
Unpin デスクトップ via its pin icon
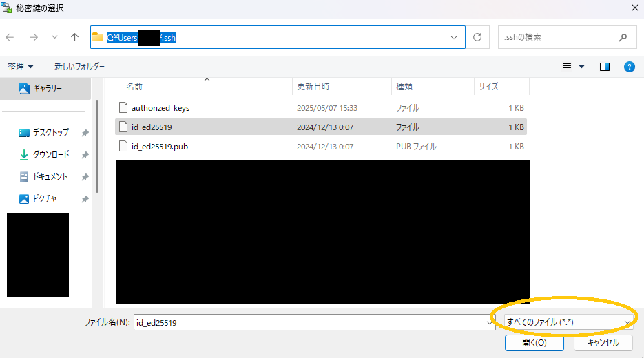point(85,133)
